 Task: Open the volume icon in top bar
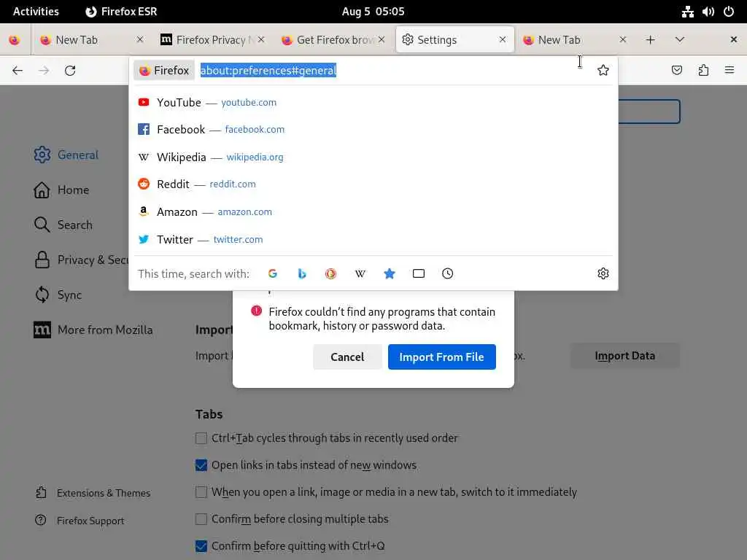coord(708,12)
